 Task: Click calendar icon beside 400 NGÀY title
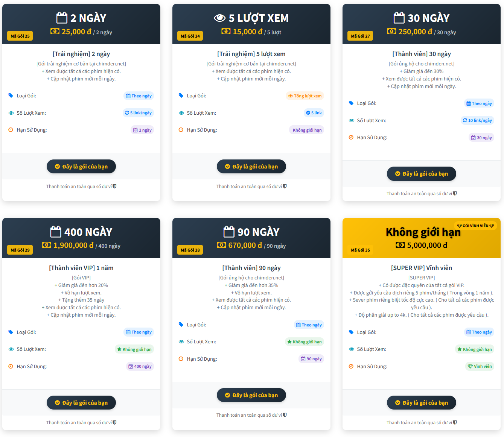coord(56,232)
